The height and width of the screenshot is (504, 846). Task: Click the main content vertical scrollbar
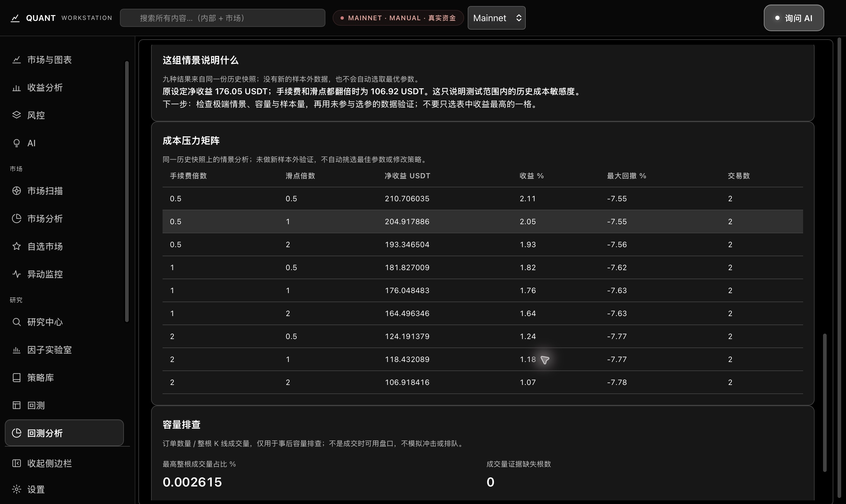click(824, 402)
